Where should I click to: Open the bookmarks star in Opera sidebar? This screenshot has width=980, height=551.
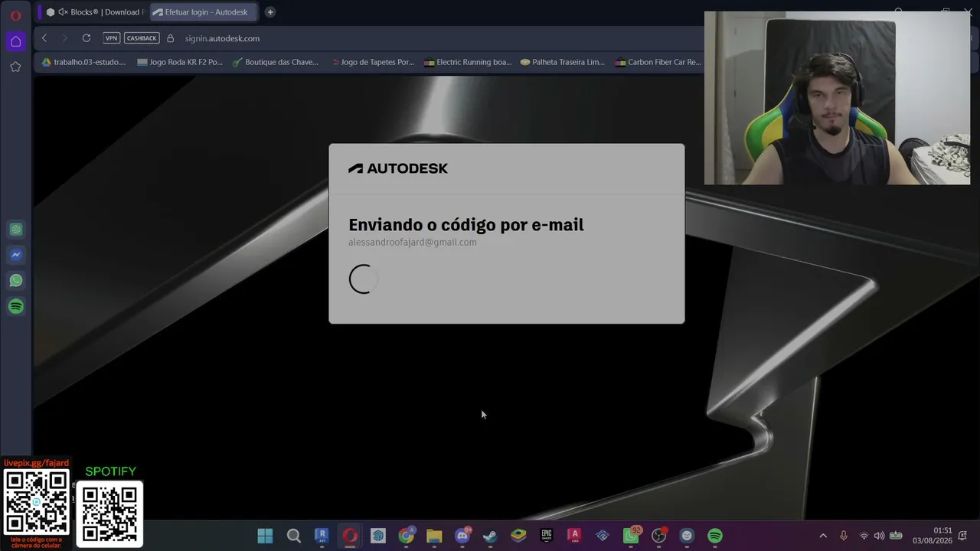[x=15, y=67]
